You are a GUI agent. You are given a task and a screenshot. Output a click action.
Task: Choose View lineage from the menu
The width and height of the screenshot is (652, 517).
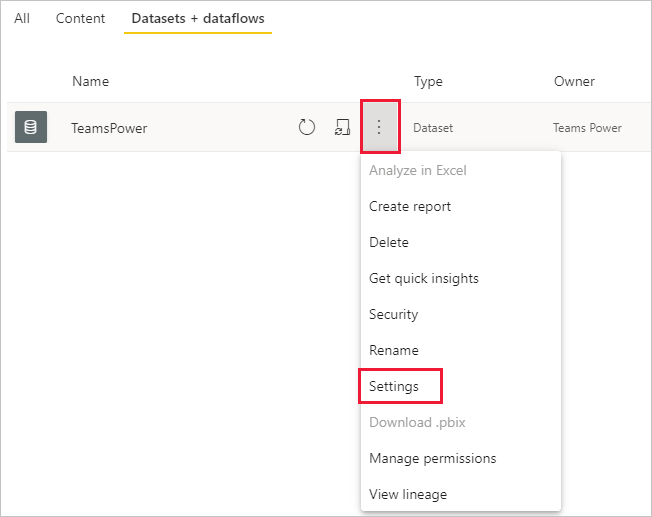click(x=408, y=494)
